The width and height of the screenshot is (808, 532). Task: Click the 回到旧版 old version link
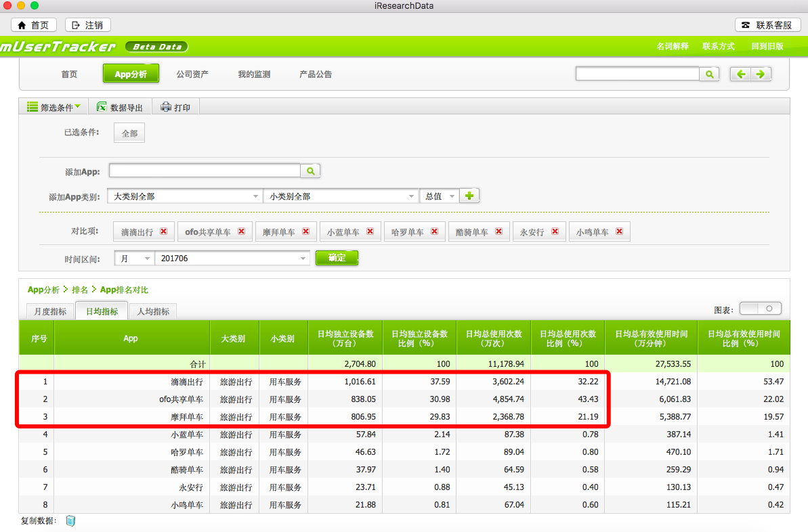(x=767, y=46)
